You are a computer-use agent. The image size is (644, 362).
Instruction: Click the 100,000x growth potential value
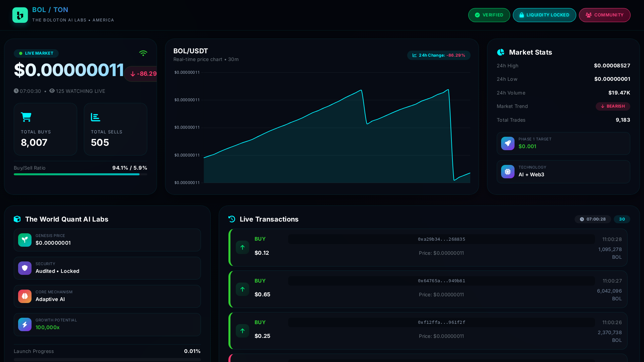[48, 327]
